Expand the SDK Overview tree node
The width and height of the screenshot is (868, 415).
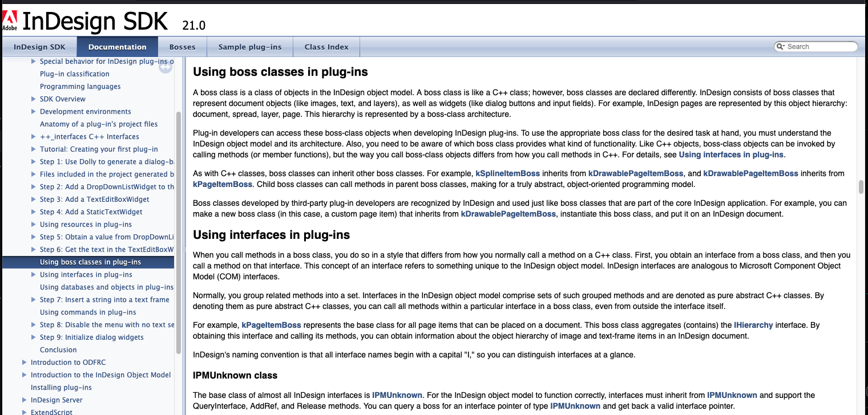[34, 99]
